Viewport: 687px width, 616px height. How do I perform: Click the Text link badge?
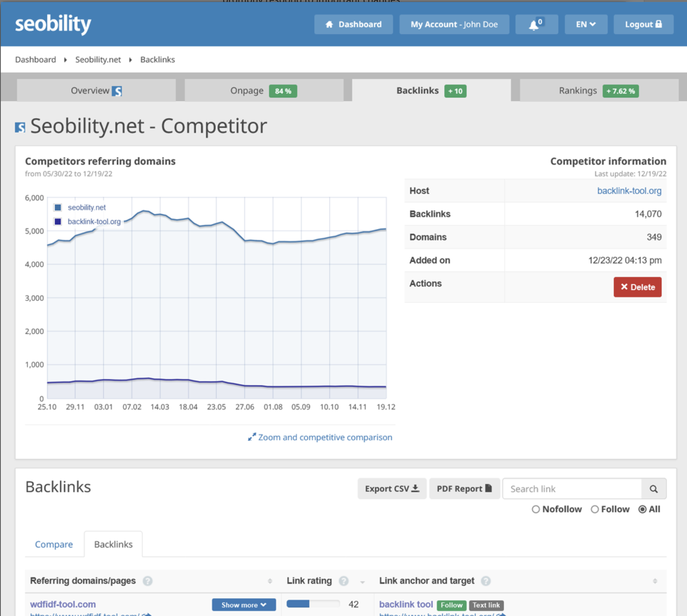(486, 605)
